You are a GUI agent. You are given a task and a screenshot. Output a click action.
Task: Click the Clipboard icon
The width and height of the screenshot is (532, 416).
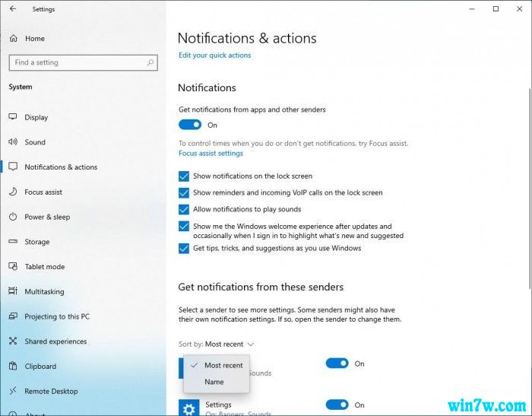13,366
